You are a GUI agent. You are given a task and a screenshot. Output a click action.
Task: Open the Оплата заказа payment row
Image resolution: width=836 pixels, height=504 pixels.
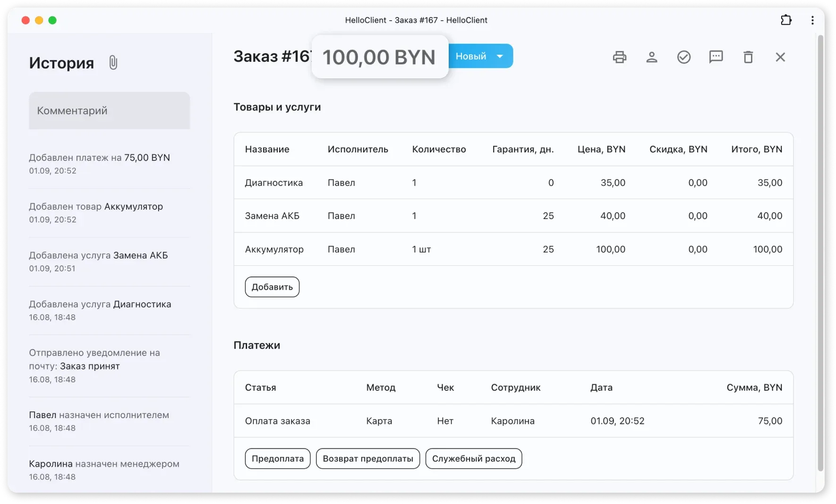513,421
